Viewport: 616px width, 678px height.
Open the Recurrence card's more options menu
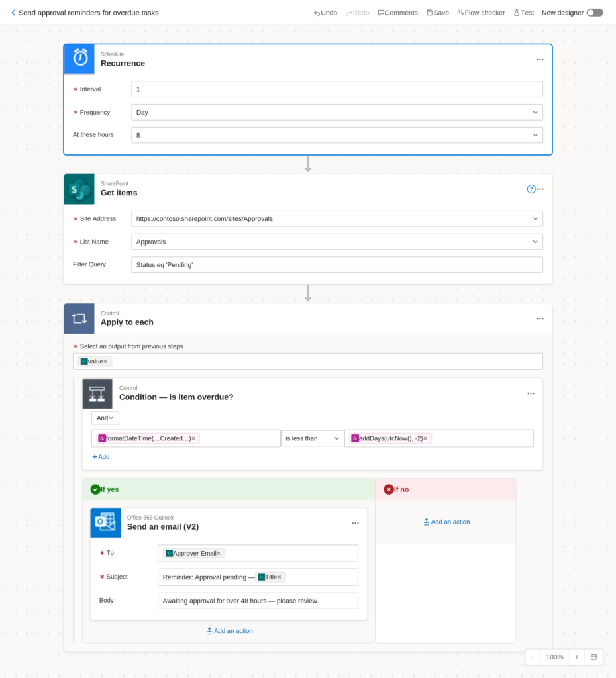click(540, 60)
